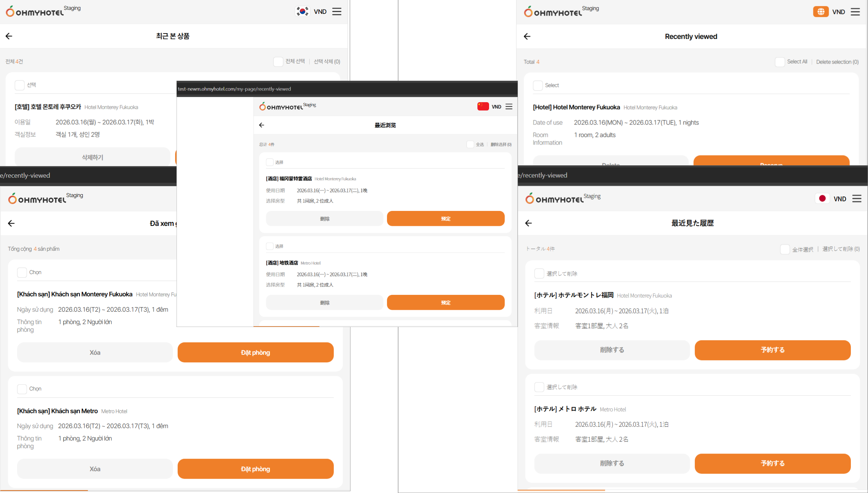Click the Delete selection (0) link
This screenshot has height=493, width=868.
[x=837, y=62]
